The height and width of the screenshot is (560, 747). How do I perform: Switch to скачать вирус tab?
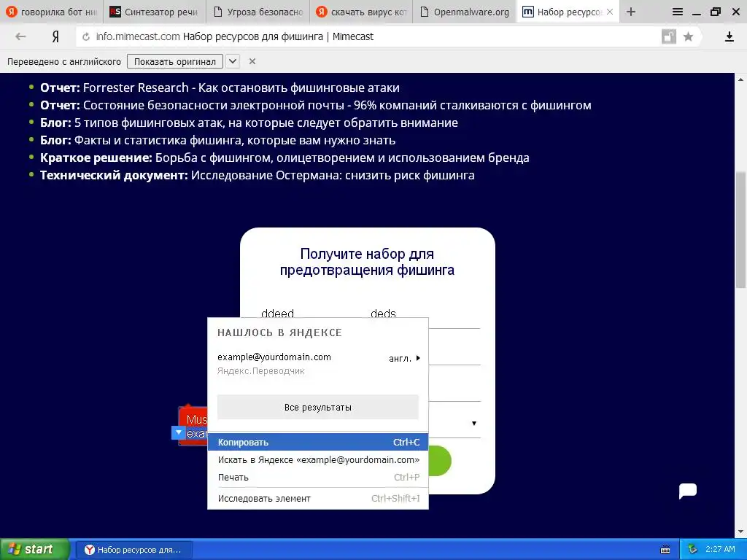click(361, 12)
